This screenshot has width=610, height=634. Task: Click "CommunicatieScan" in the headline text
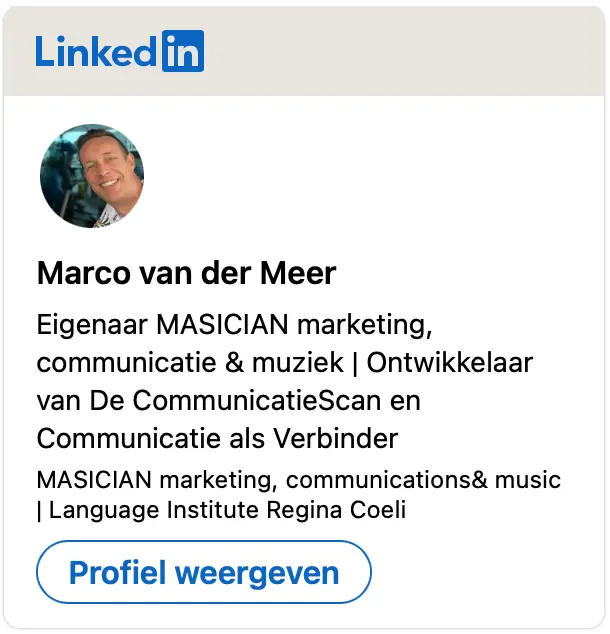[x=257, y=400]
